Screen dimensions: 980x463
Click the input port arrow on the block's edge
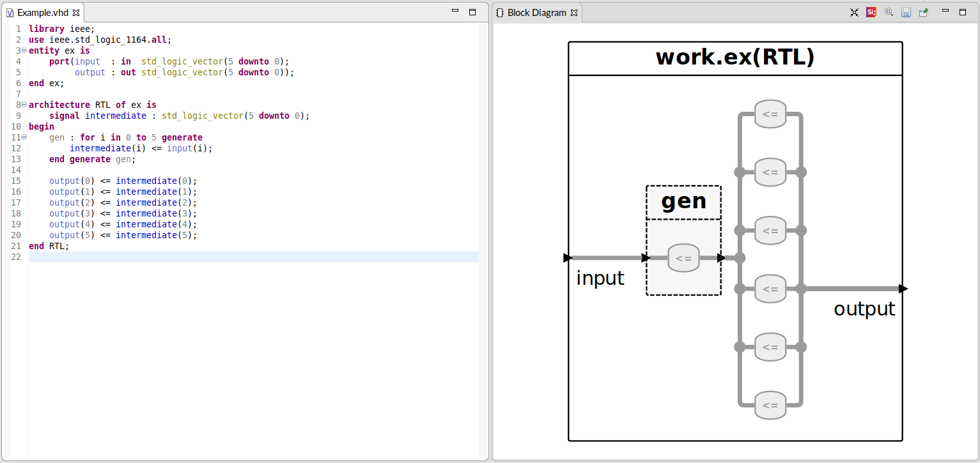click(568, 258)
